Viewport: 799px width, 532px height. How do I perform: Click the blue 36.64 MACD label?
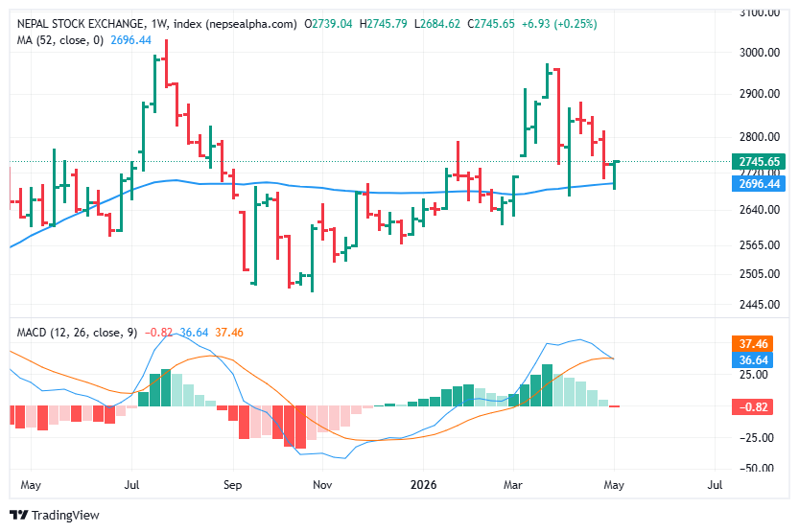[753, 359]
